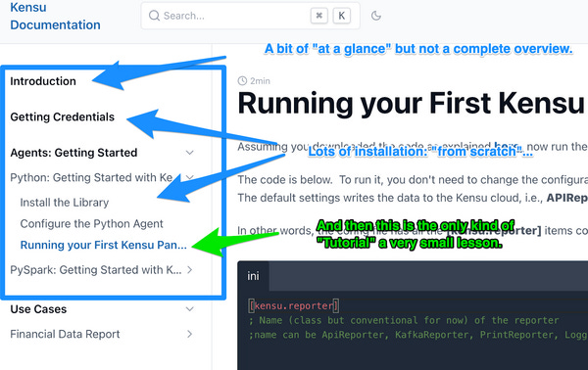Open the Getting Credentials section
This screenshot has width=588, height=370.
pos(63,116)
